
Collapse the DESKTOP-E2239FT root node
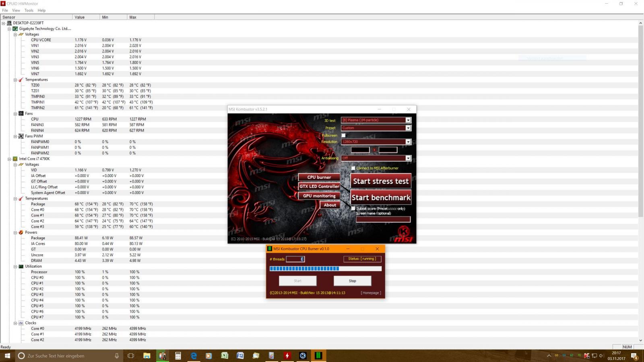click(4, 23)
